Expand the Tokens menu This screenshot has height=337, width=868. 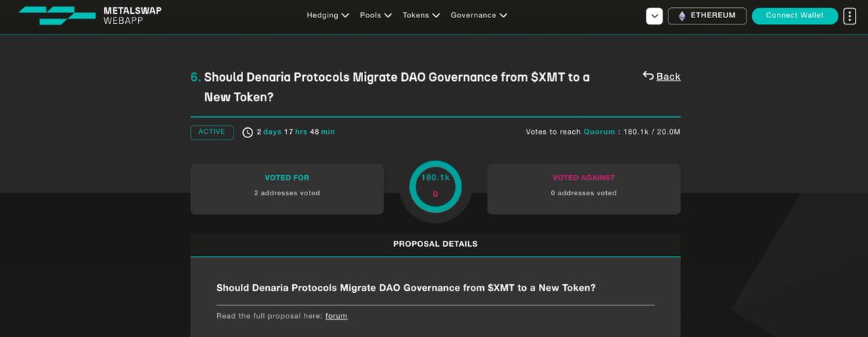[x=421, y=15]
